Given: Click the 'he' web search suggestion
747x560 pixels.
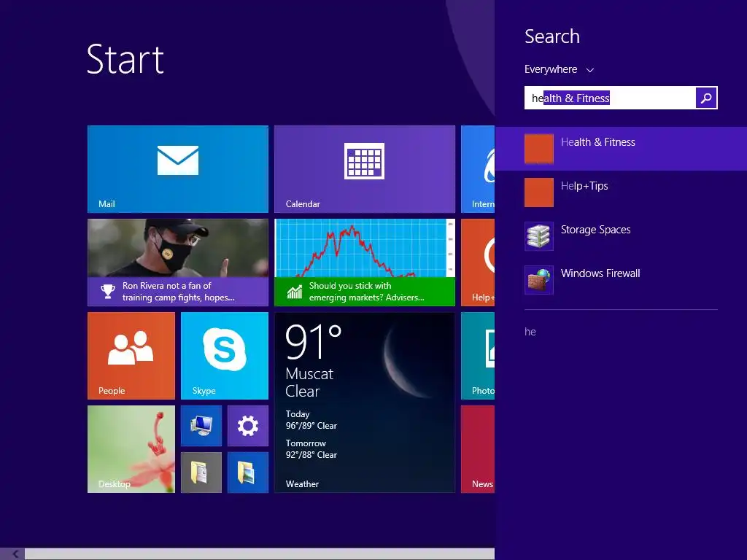Looking at the screenshot, I should pos(530,332).
